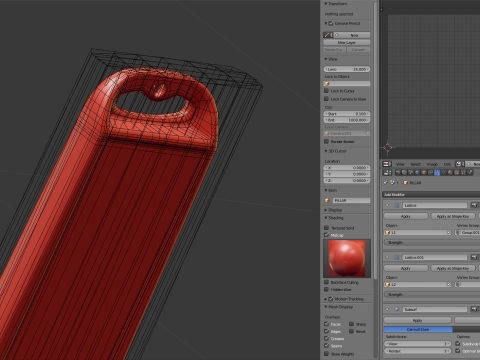The height and width of the screenshot is (360, 480).
Task: Enable Textured Solid checkbox
Action: click(327, 228)
